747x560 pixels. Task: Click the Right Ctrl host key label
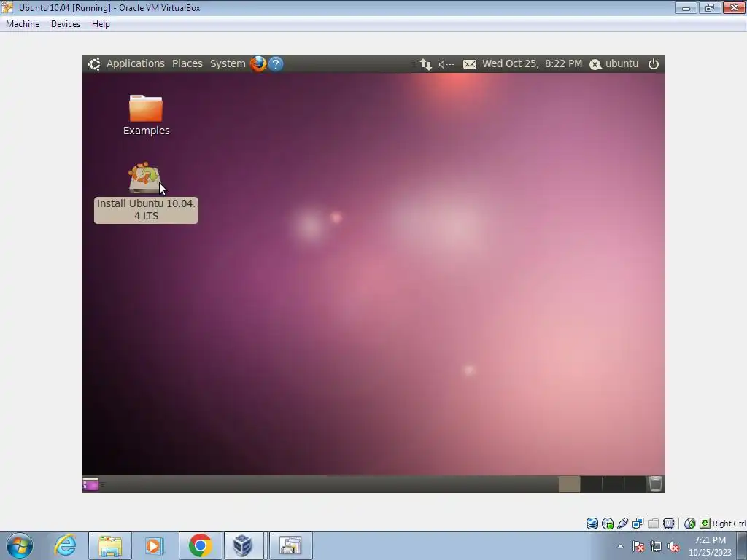[x=729, y=524]
